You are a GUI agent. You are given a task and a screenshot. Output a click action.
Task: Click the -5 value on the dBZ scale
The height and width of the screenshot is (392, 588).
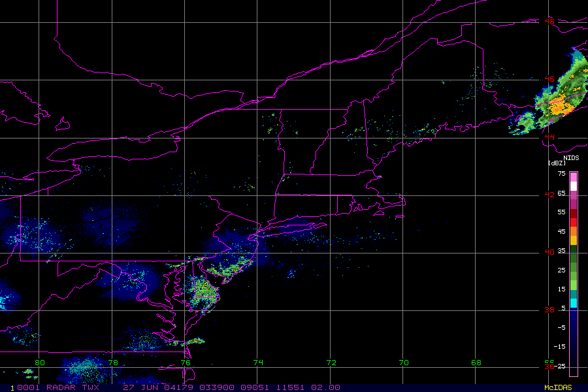[x=561, y=328]
